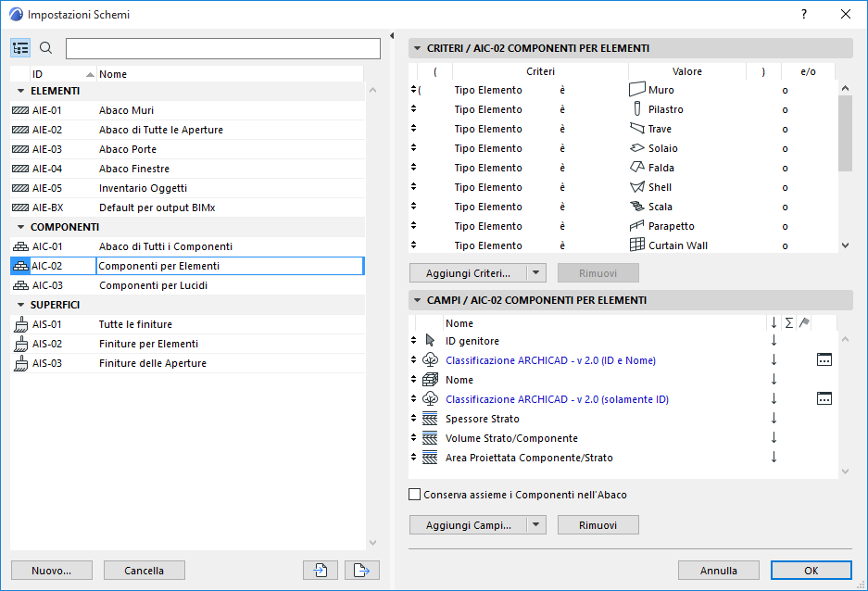Toggle sort arrow for Spessore Strato
The height and width of the screenshot is (591, 868).
pyautogui.click(x=774, y=419)
